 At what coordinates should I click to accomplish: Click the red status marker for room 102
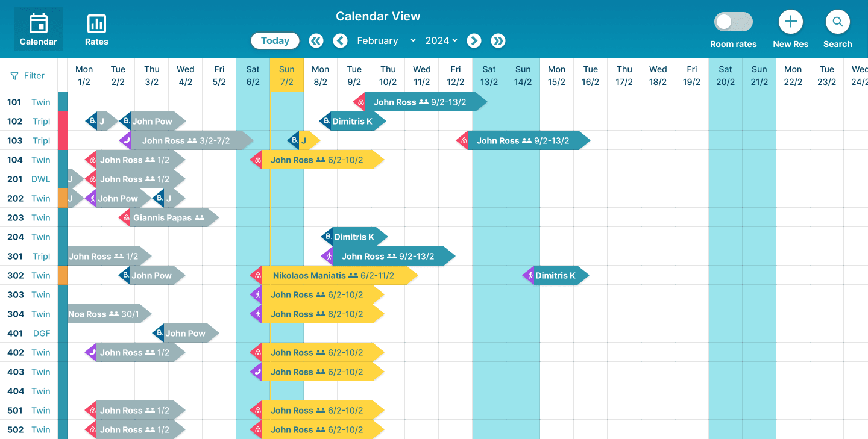pos(63,121)
